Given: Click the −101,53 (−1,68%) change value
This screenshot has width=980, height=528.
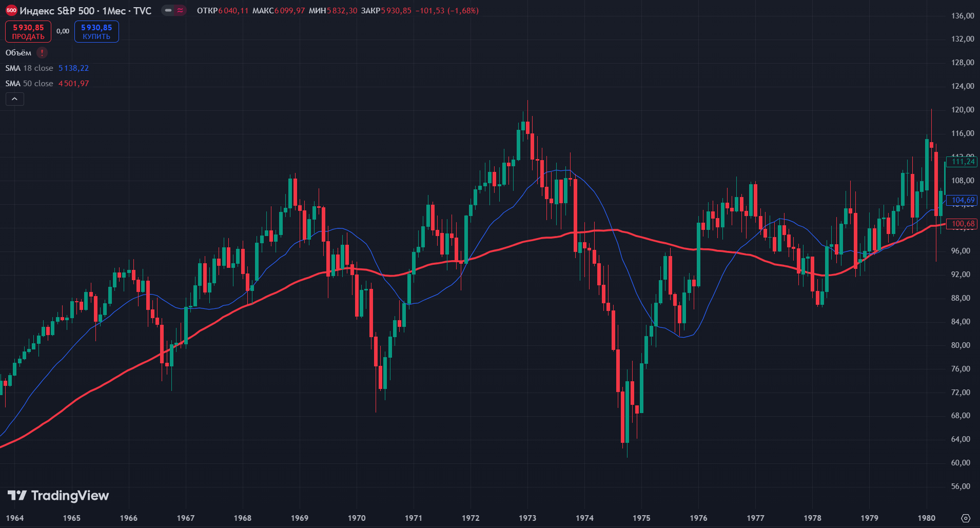Looking at the screenshot, I should 446,11.
